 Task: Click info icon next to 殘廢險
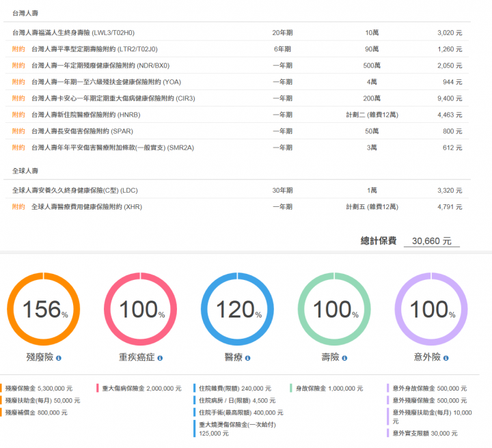click(59, 358)
